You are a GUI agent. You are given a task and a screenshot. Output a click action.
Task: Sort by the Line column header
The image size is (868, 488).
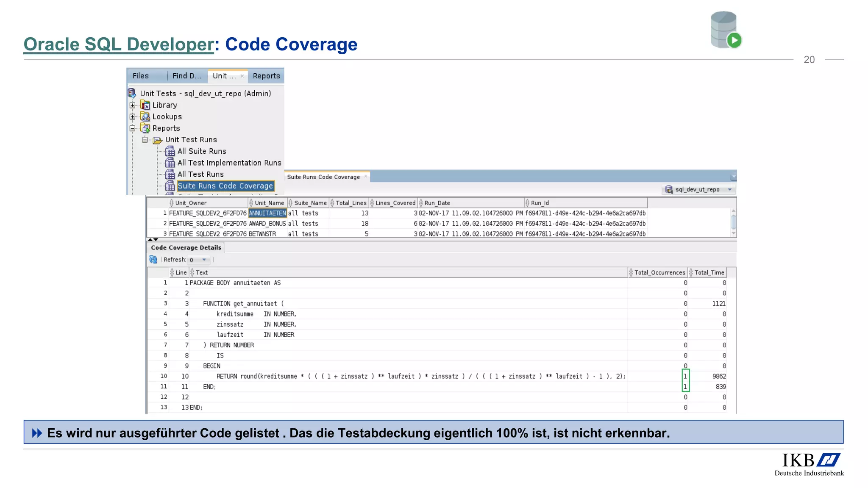point(179,272)
